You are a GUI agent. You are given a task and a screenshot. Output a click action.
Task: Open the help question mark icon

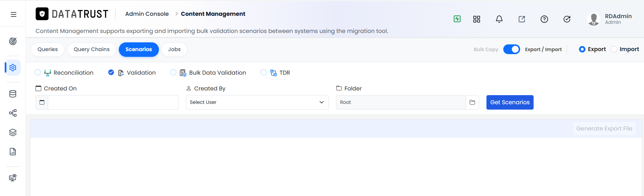pos(544,19)
